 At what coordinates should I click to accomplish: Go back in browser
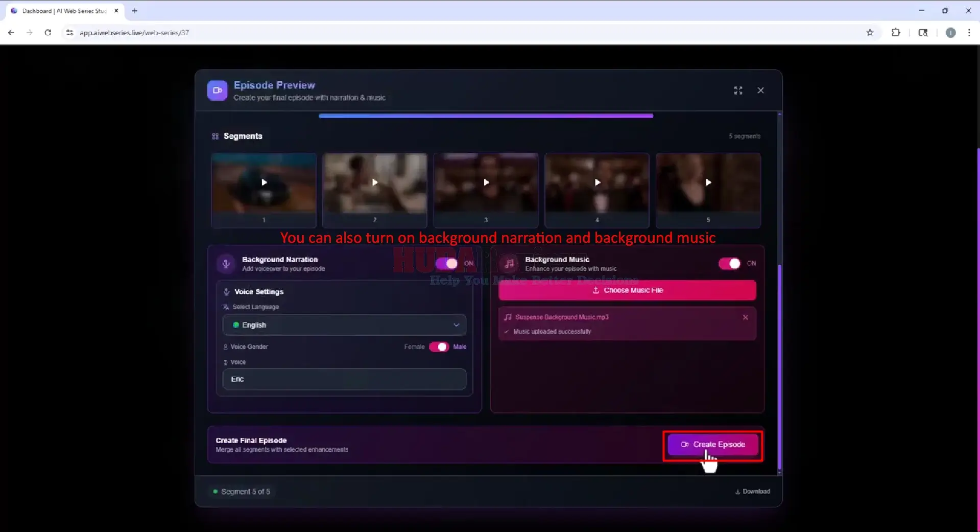point(11,33)
